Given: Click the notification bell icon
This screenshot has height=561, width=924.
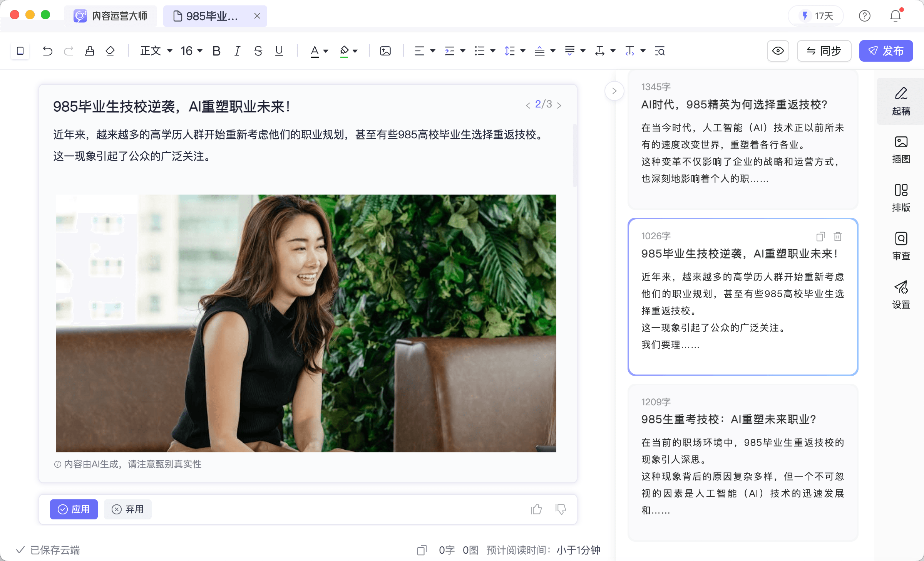Looking at the screenshot, I should tap(896, 16).
